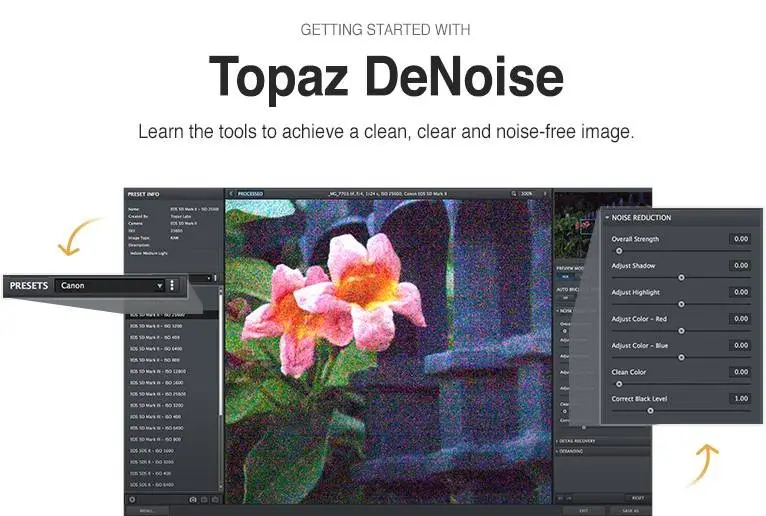
Task: Click the Adjust Color - Red slider handle
Action: point(681,331)
